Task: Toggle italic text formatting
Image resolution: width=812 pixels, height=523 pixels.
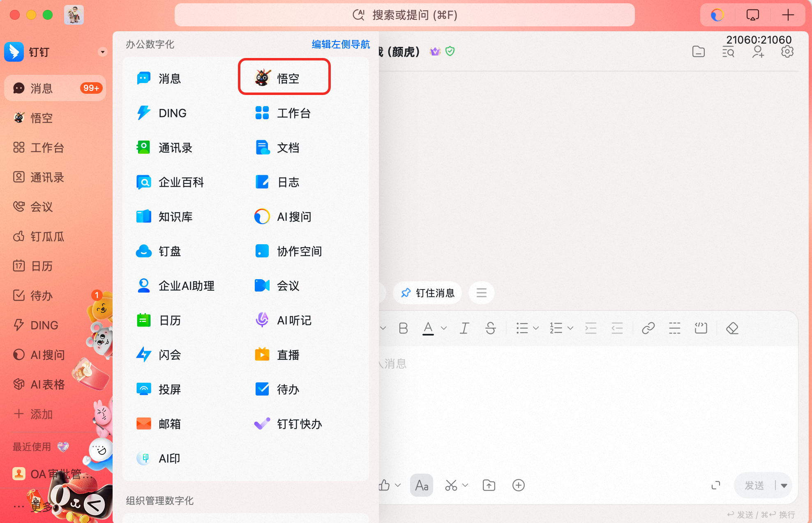Action: click(464, 328)
